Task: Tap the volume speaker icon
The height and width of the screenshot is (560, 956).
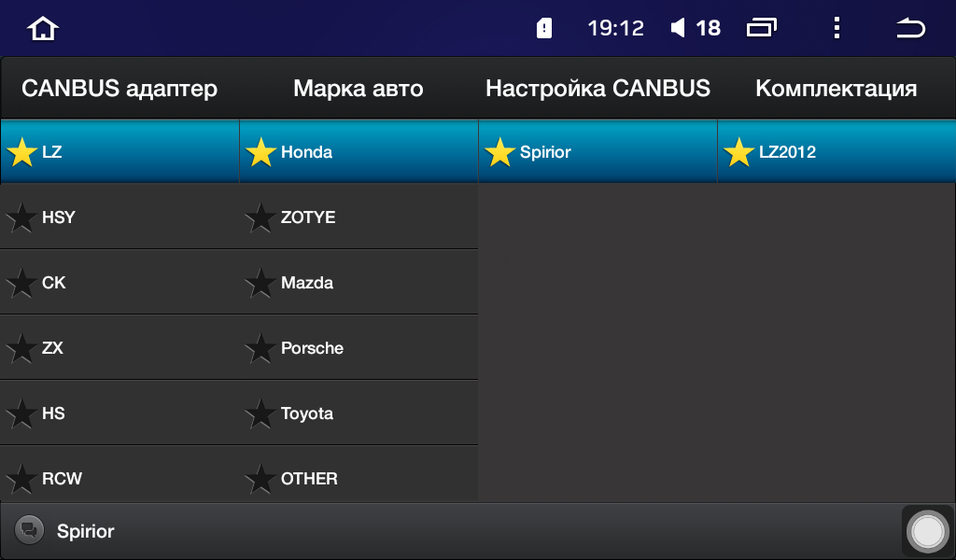Action: tap(678, 28)
